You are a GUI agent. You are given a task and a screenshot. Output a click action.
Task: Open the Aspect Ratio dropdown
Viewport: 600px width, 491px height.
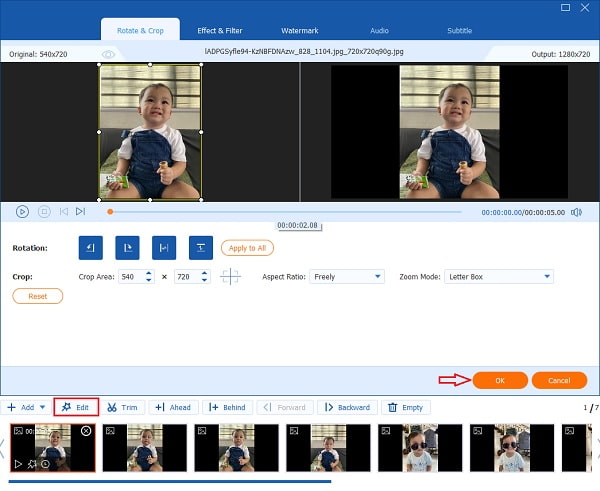pyautogui.click(x=347, y=277)
